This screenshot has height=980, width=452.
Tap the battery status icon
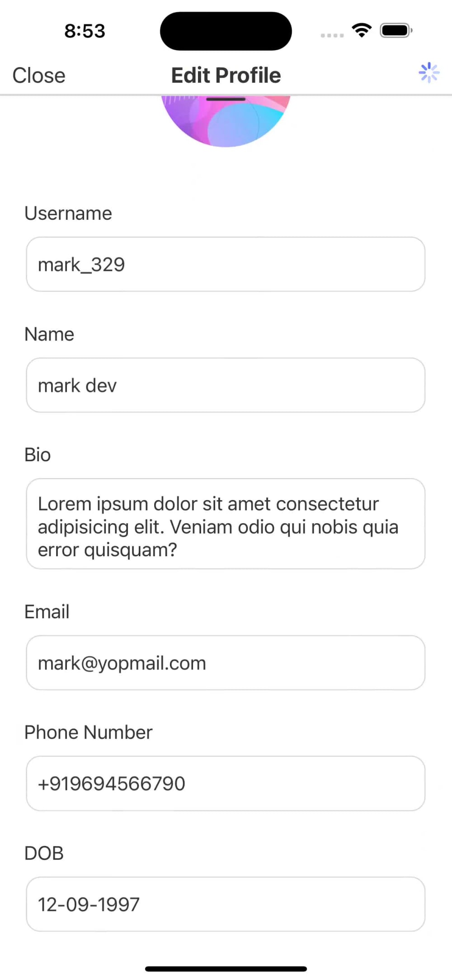point(396,31)
